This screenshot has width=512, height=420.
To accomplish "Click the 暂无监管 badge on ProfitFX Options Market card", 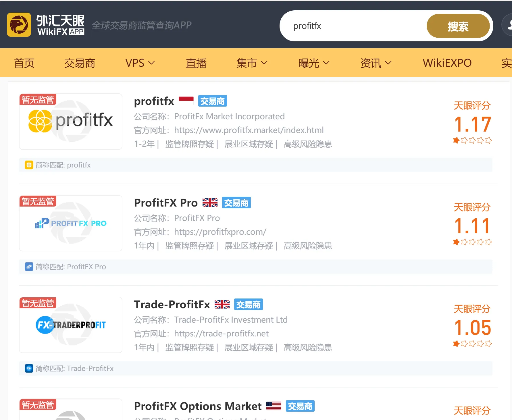I will click(x=38, y=404).
